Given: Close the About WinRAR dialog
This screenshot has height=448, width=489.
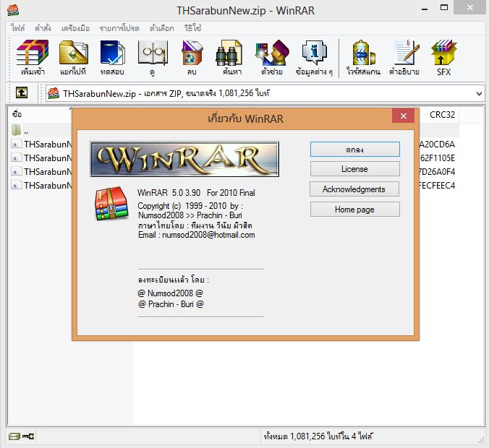Looking at the screenshot, I should click(x=403, y=116).
